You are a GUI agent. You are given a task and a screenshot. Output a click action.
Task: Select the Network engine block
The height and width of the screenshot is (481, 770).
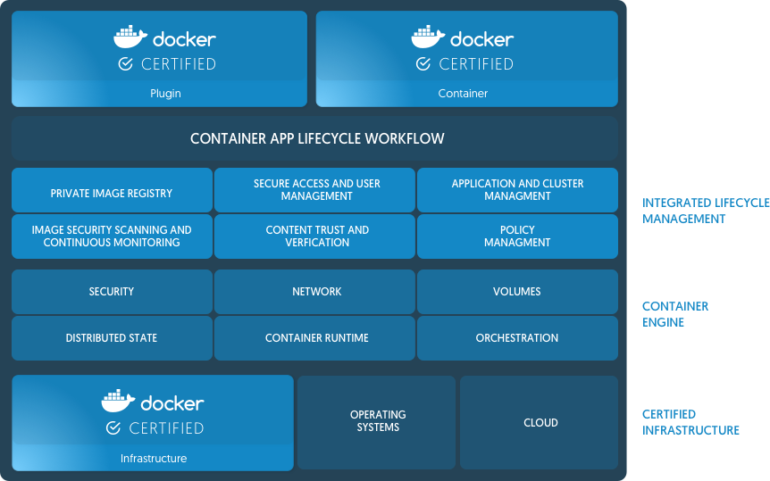[x=314, y=291]
